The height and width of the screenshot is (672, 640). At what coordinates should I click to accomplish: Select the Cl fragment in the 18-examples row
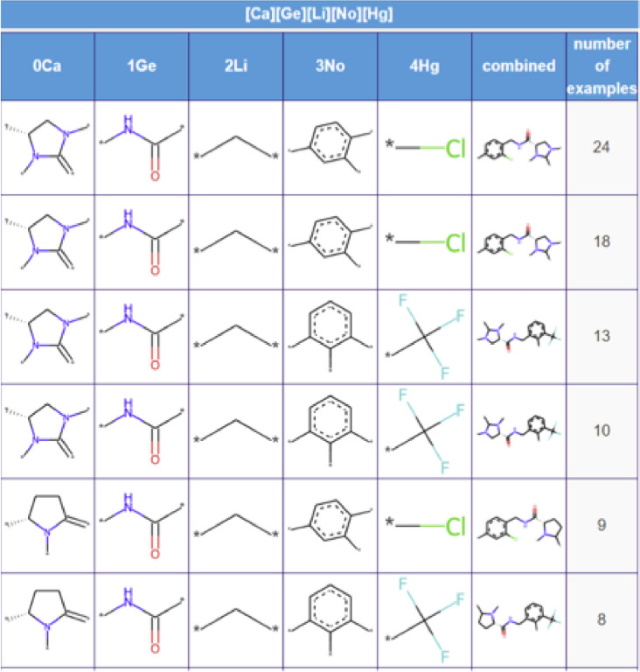[425, 242]
